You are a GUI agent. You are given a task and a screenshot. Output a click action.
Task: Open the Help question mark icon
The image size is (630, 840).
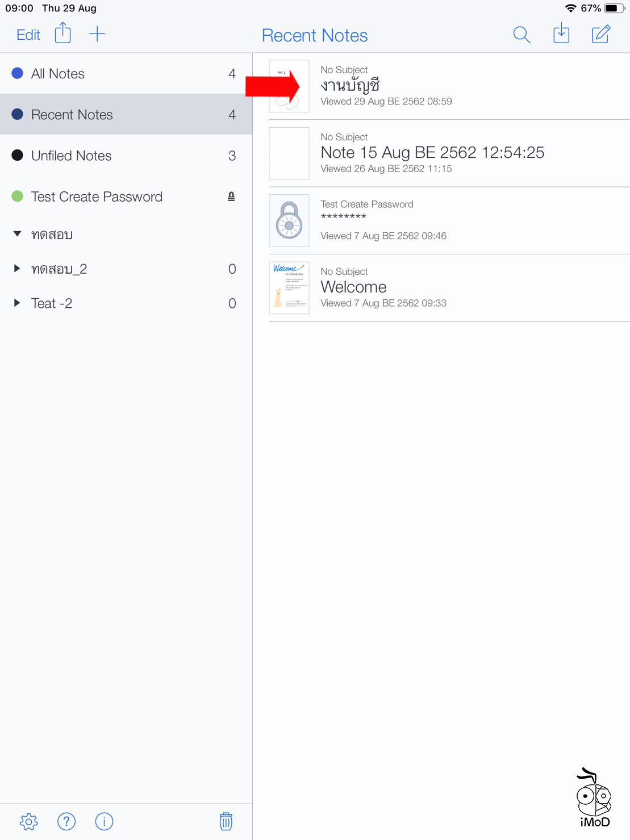[66, 821]
